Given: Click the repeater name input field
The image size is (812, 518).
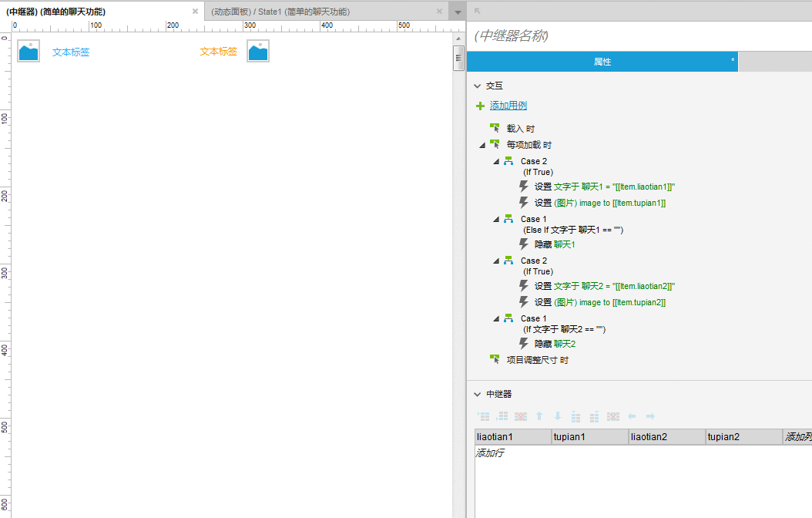Looking at the screenshot, I should 639,35.
